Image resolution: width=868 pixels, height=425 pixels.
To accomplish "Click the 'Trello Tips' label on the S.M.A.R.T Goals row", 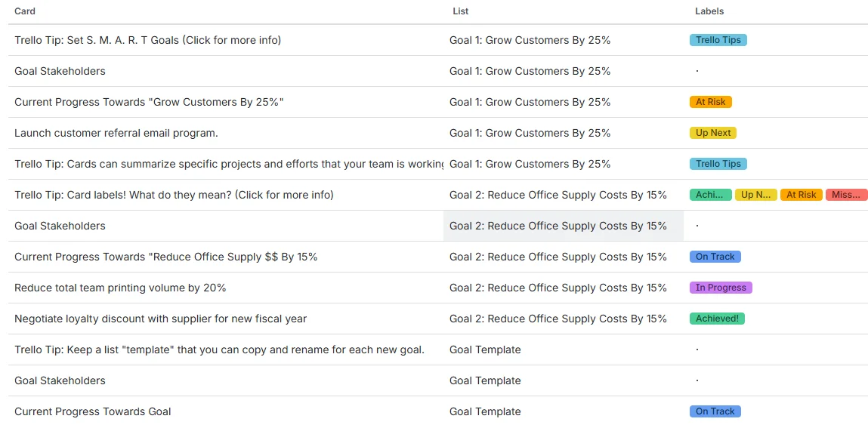I will [x=718, y=40].
